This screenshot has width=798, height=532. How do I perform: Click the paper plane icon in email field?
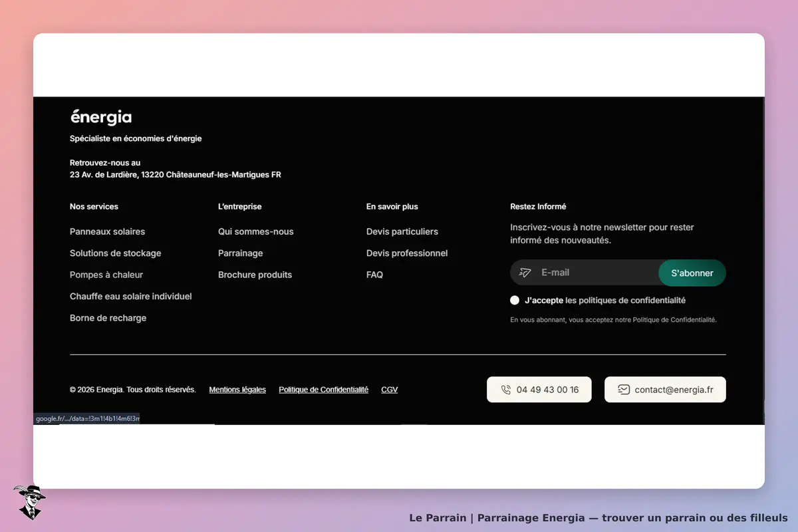click(x=525, y=273)
